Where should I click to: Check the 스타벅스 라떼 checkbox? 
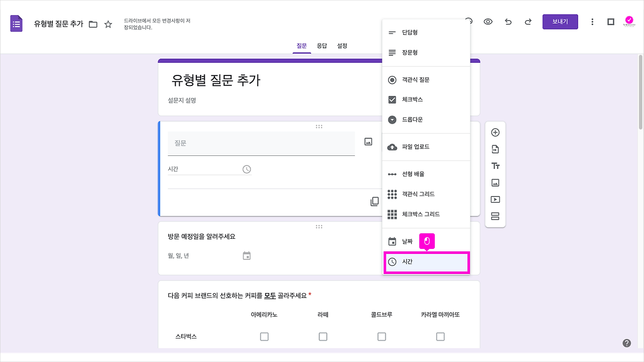[323, 336]
